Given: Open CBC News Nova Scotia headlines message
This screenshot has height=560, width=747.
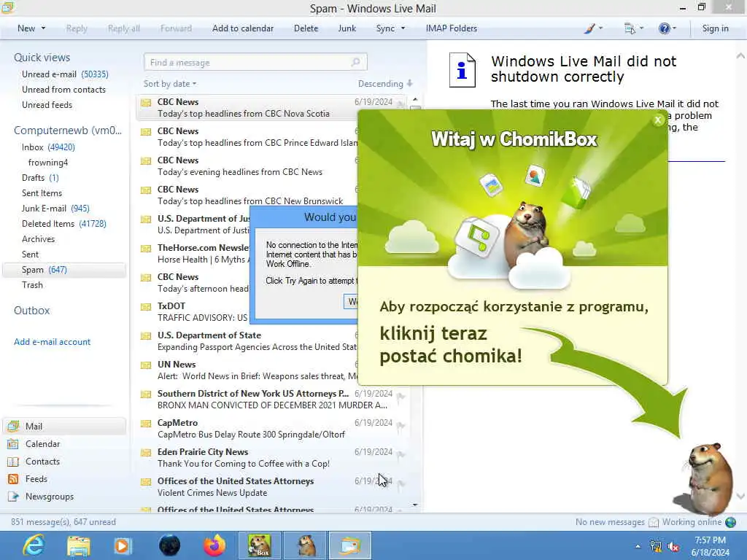Looking at the screenshot, I should pyautogui.click(x=271, y=108).
